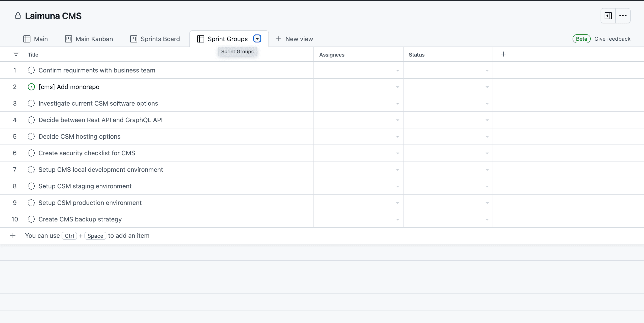The width and height of the screenshot is (644, 323).
Task: Create a New view
Action: point(294,39)
